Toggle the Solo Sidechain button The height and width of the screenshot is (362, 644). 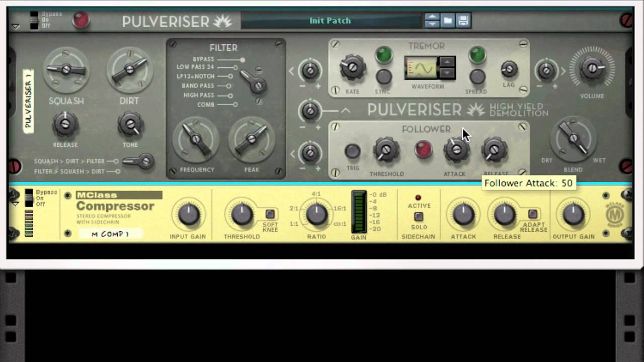(x=418, y=217)
